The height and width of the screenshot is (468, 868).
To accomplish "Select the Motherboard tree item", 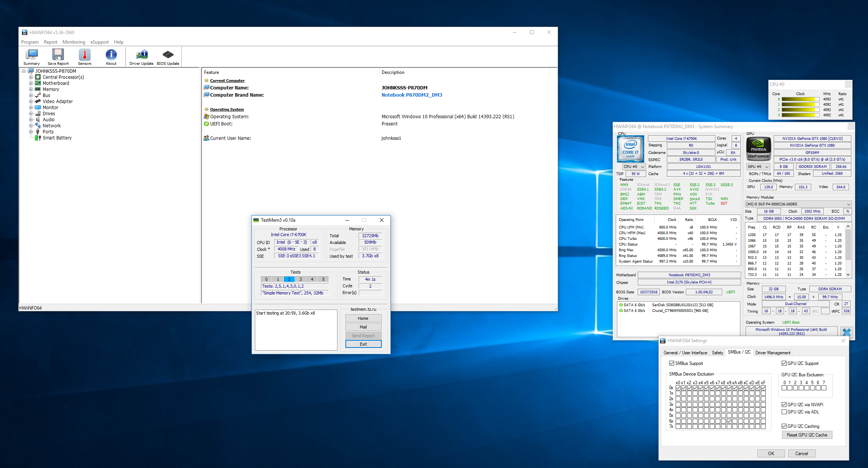I will [x=56, y=83].
